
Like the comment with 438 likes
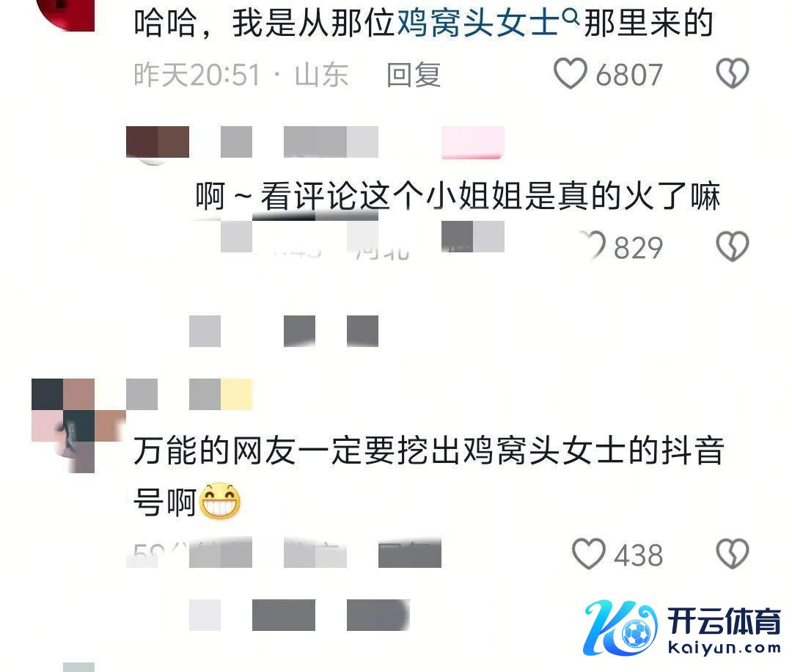(x=588, y=554)
